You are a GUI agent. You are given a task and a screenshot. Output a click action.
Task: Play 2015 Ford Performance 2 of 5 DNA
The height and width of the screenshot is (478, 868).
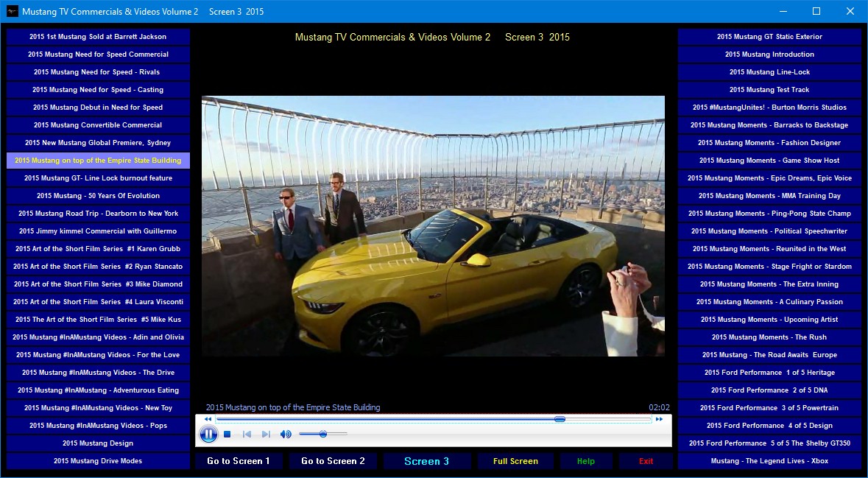[769, 390]
